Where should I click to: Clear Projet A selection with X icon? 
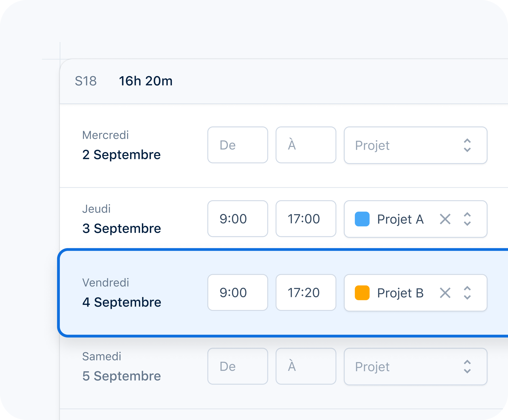click(x=445, y=219)
